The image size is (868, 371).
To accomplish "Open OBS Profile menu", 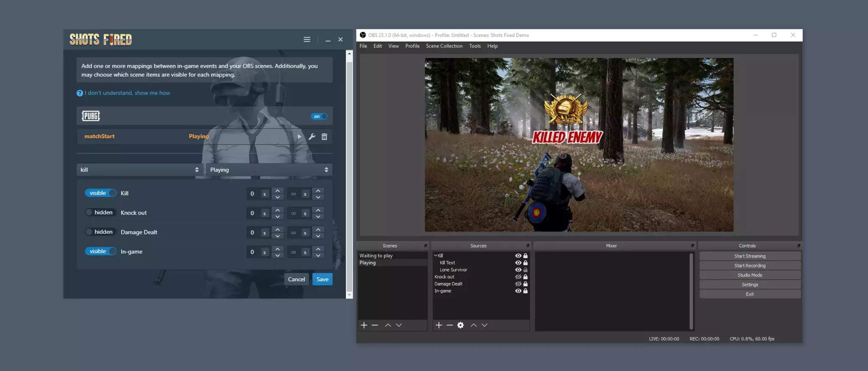I will [412, 46].
